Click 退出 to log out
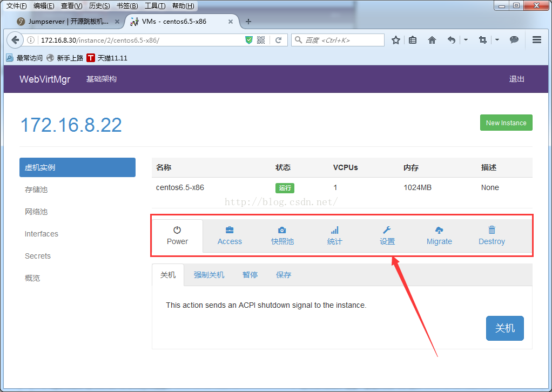The height and width of the screenshot is (392, 552). click(516, 79)
